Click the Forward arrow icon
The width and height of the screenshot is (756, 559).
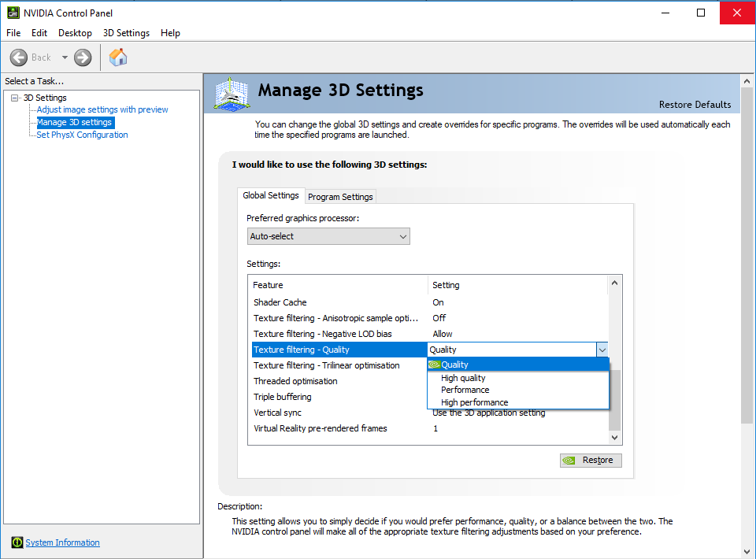83,57
